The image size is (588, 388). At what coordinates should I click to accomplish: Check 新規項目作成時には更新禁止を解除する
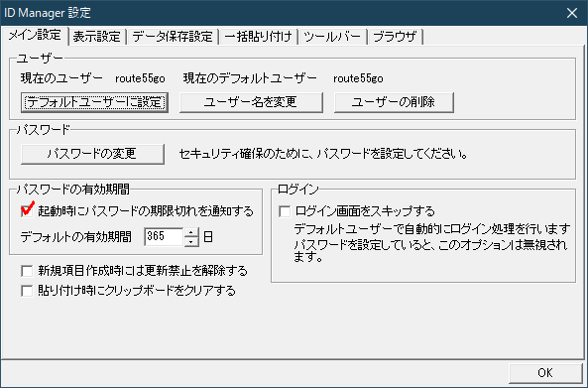tap(27, 271)
